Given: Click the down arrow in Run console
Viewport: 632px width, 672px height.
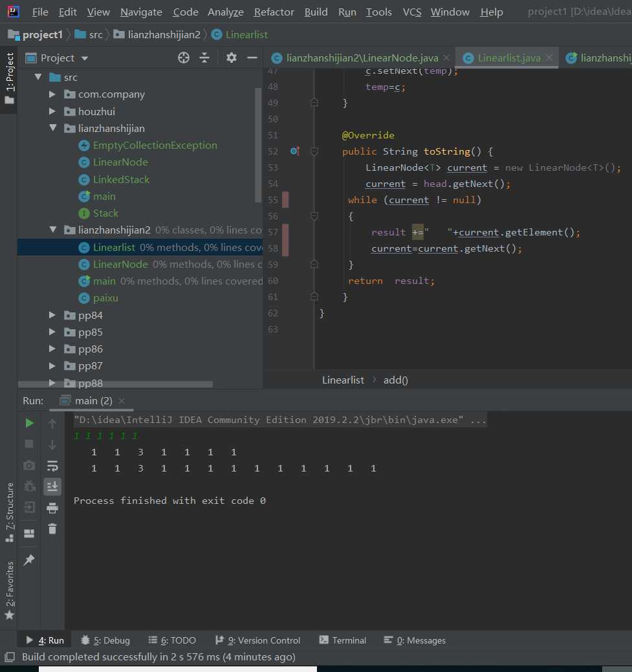Looking at the screenshot, I should (52, 444).
